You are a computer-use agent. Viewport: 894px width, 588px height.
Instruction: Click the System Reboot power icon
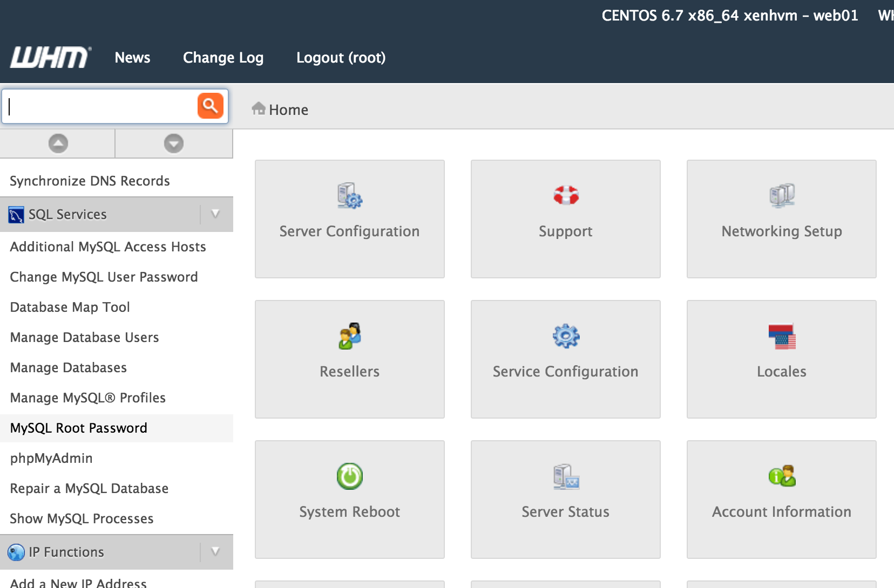349,476
